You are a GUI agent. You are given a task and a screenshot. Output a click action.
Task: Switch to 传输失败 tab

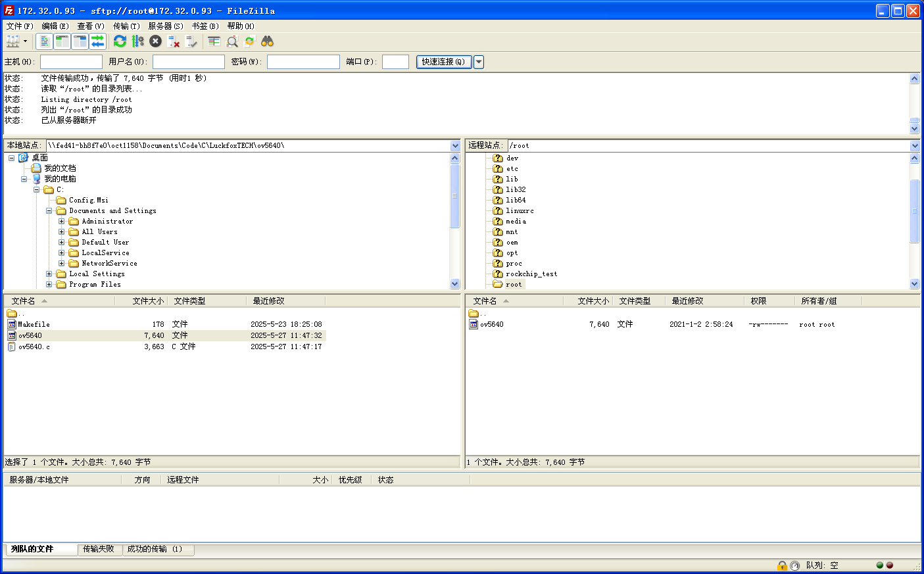tap(99, 549)
